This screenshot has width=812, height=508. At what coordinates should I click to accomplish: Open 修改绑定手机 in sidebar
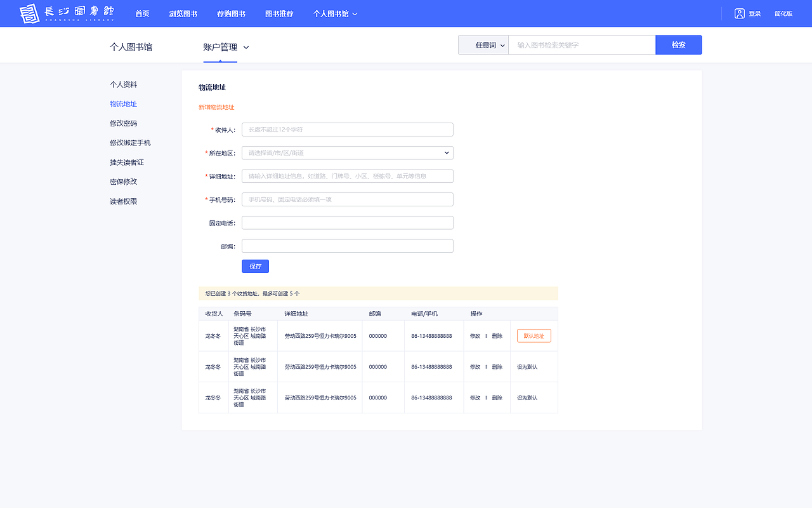click(130, 143)
